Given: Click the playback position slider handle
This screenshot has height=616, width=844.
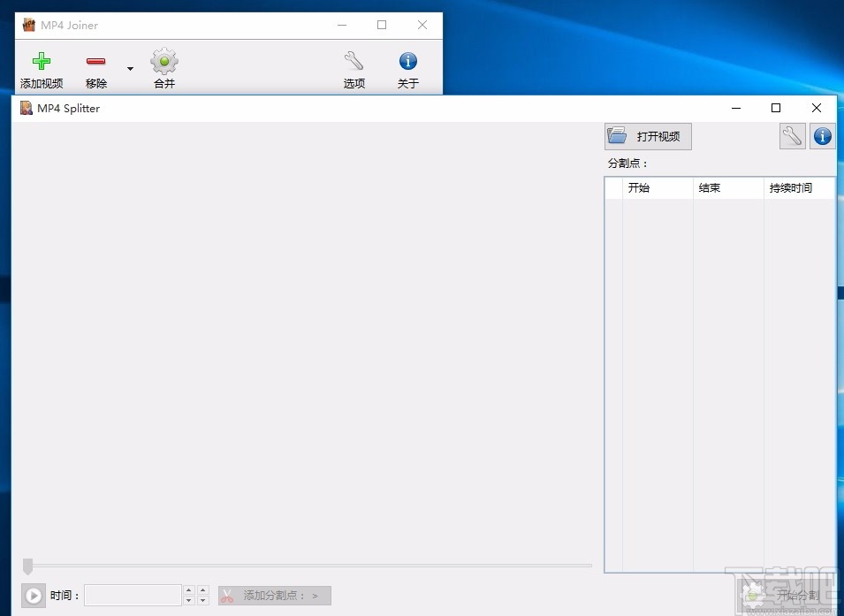Looking at the screenshot, I should [x=28, y=567].
